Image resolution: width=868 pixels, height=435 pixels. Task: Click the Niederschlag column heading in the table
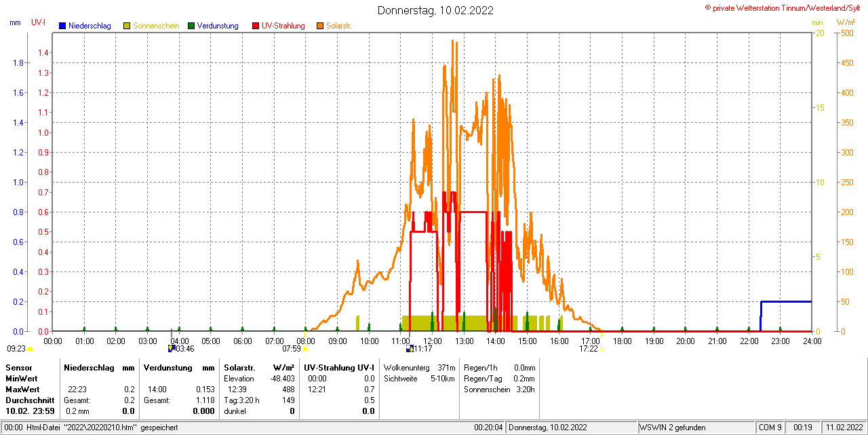click(89, 367)
